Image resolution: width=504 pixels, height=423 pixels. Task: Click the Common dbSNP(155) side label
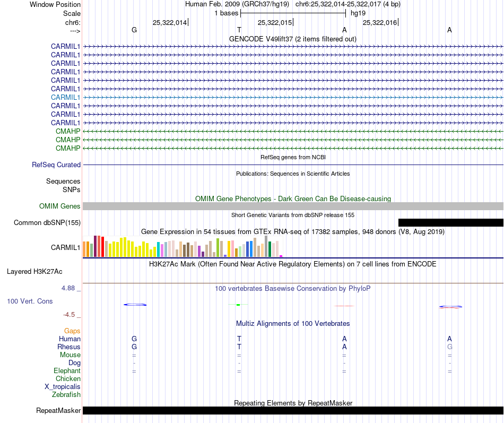(47, 222)
